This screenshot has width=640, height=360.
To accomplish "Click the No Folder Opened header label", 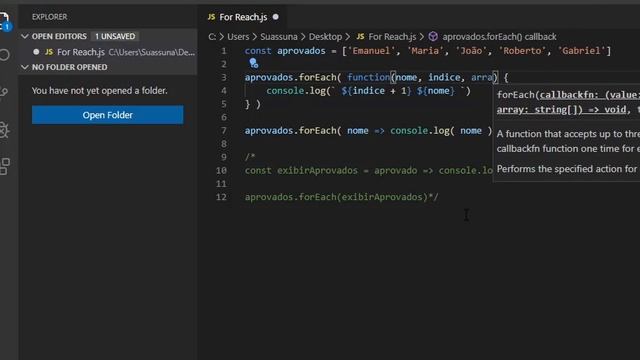I will [69, 67].
